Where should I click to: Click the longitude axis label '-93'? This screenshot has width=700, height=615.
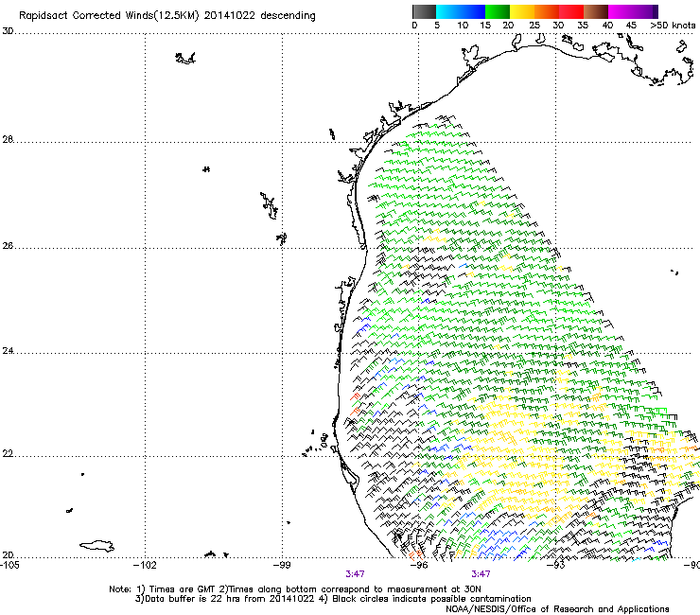click(x=555, y=565)
